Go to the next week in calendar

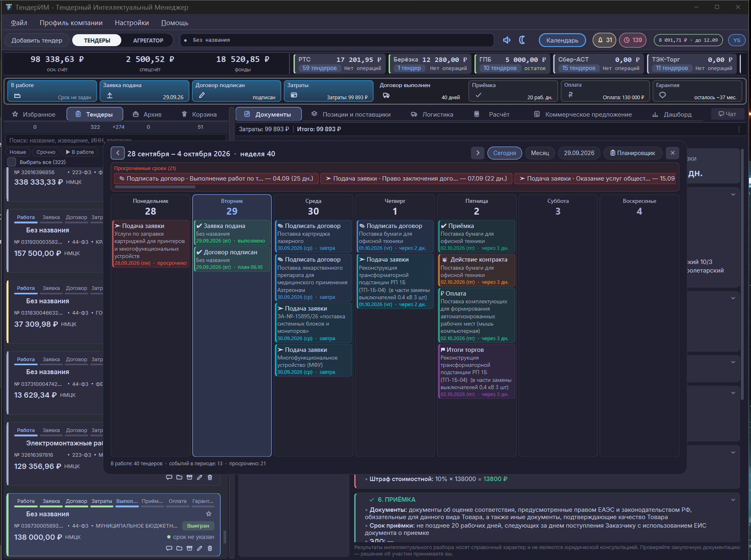coord(478,153)
